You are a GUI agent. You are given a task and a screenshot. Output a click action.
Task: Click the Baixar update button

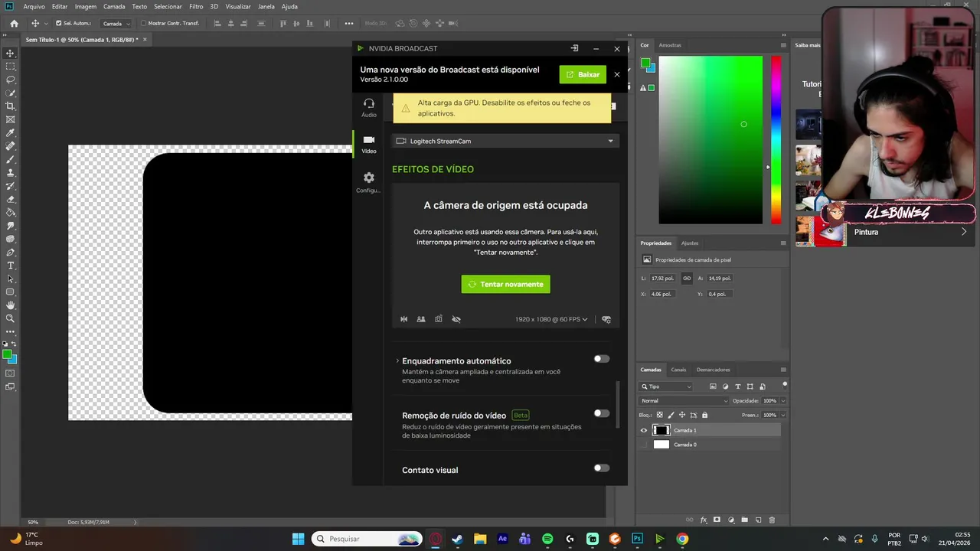(583, 74)
